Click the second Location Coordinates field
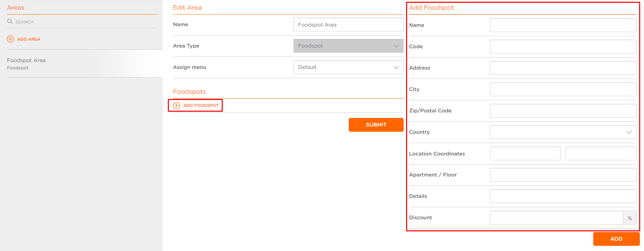 601,153
